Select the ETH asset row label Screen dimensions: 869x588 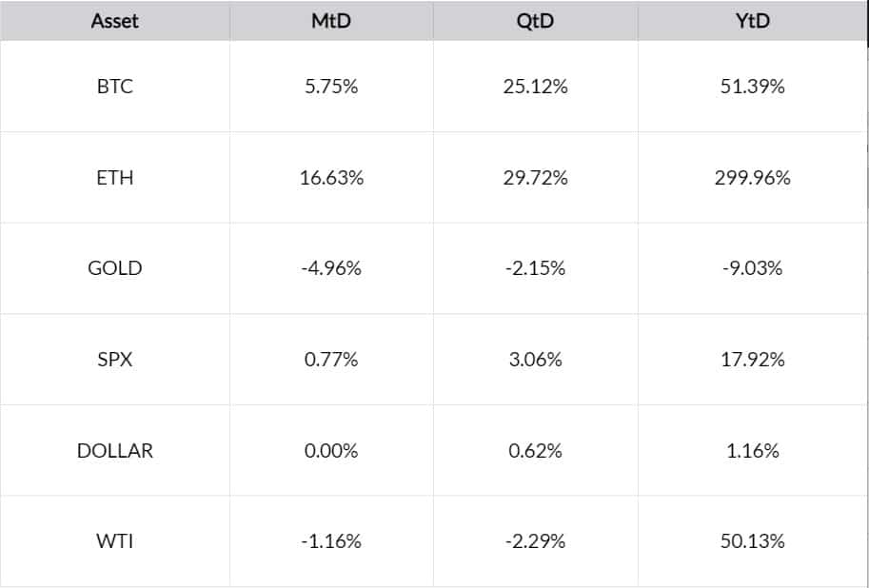point(114,177)
